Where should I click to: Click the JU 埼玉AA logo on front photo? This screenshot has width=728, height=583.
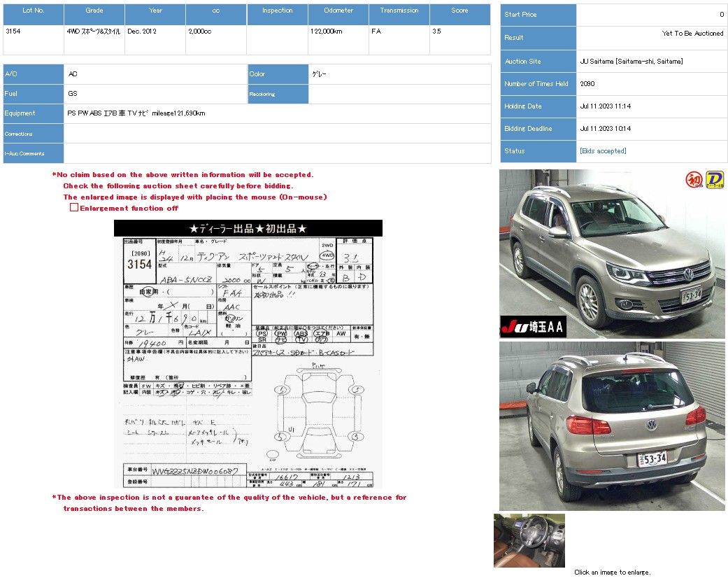(533, 327)
